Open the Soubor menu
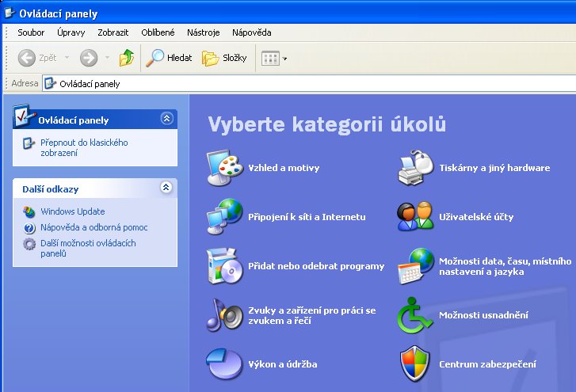This screenshot has height=392, width=576. point(31,32)
